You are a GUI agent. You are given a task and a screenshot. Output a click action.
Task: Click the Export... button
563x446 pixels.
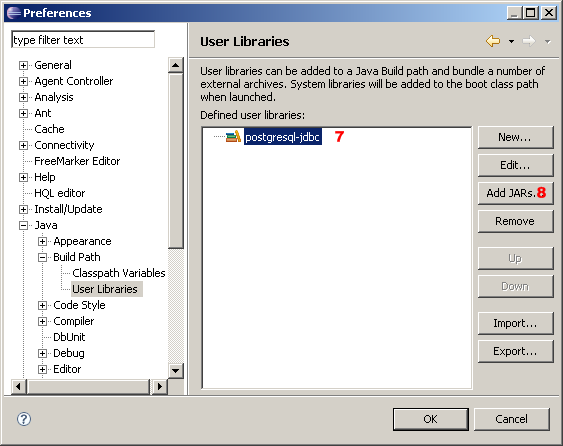(x=515, y=351)
